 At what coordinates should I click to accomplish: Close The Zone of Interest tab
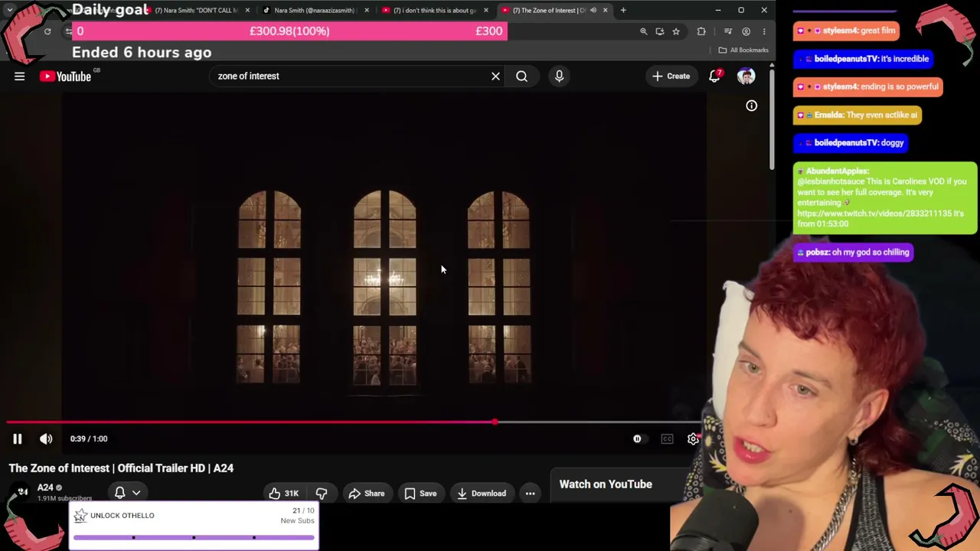pyautogui.click(x=606, y=10)
